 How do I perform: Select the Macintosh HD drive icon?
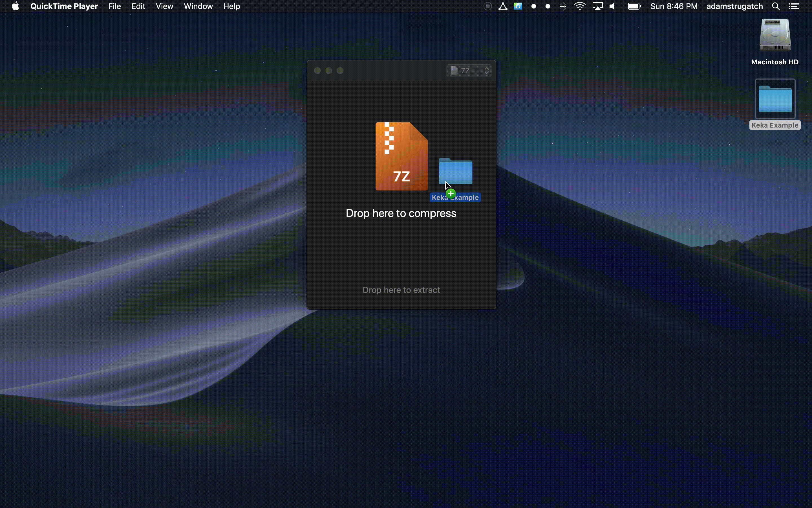pyautogui.click(x=775, y=35)
